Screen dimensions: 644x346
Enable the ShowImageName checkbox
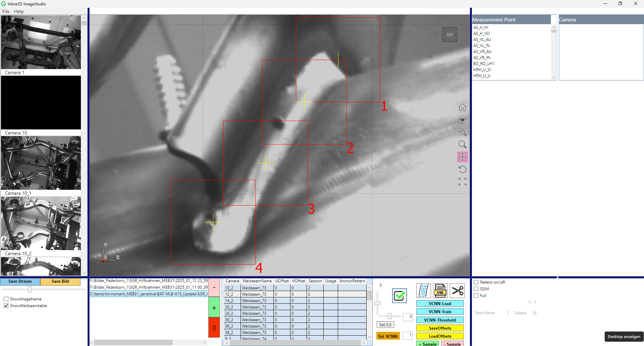pos(6,299)
